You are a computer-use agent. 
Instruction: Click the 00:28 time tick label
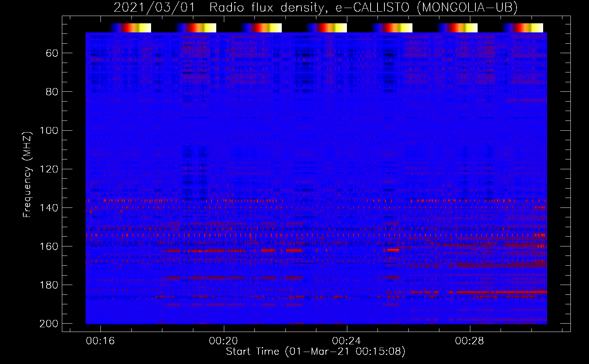470,341
